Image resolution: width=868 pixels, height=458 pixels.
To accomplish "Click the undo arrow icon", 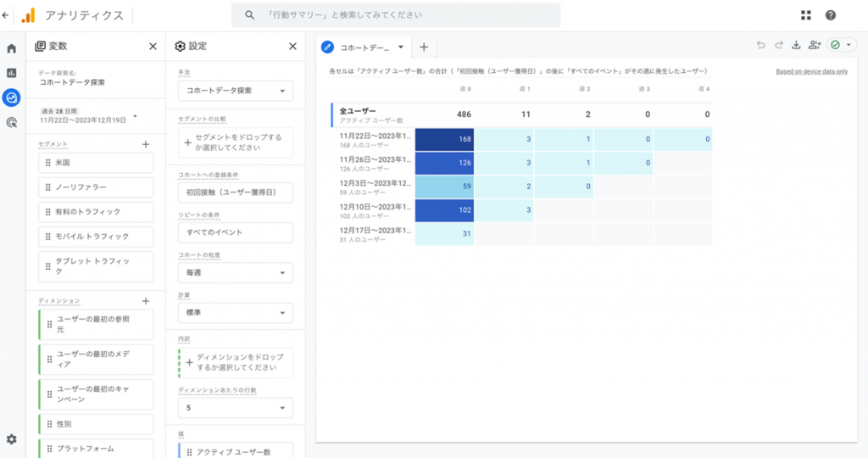I will click(x=760, y=46).
